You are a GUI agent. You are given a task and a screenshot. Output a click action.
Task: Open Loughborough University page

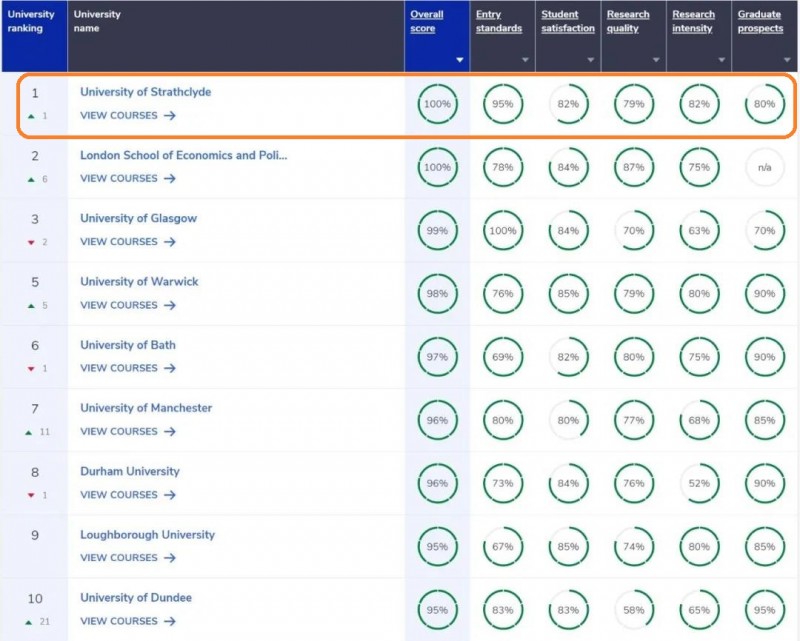(147, 535)
